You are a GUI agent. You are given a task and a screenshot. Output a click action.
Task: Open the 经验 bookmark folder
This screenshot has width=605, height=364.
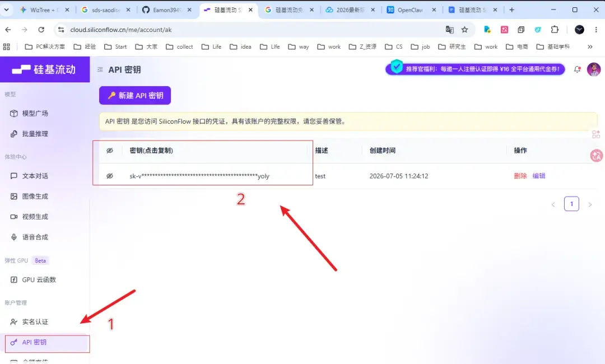tap(85, 46)
